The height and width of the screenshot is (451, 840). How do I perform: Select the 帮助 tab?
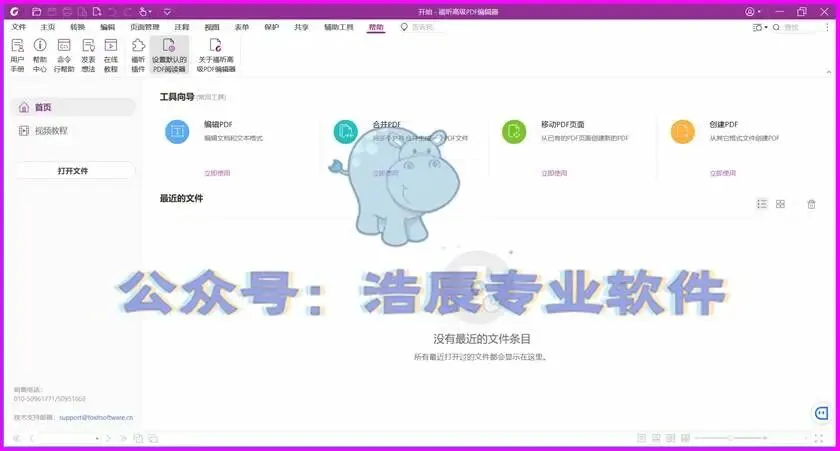376,27
